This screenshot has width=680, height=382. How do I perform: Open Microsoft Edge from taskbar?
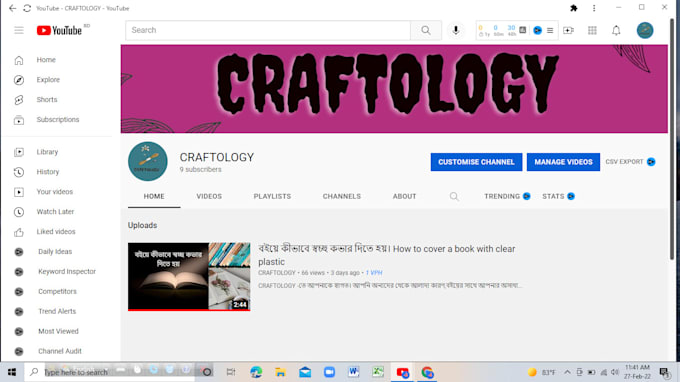point(256,372)
